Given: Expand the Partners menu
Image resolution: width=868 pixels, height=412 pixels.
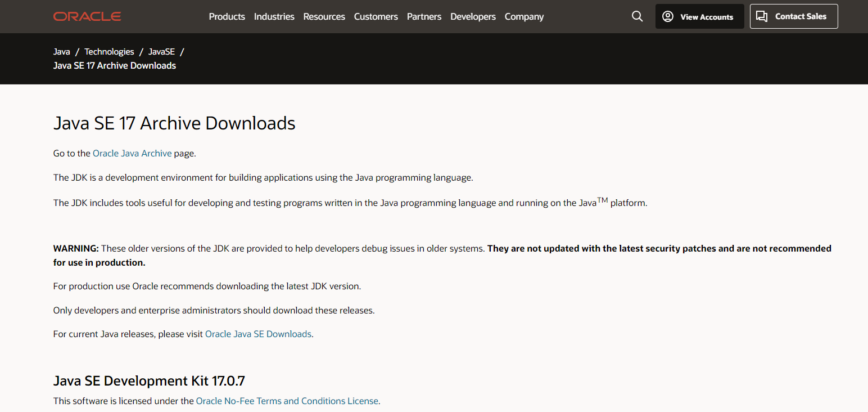Looking at the screenshot, I should 424,17.
